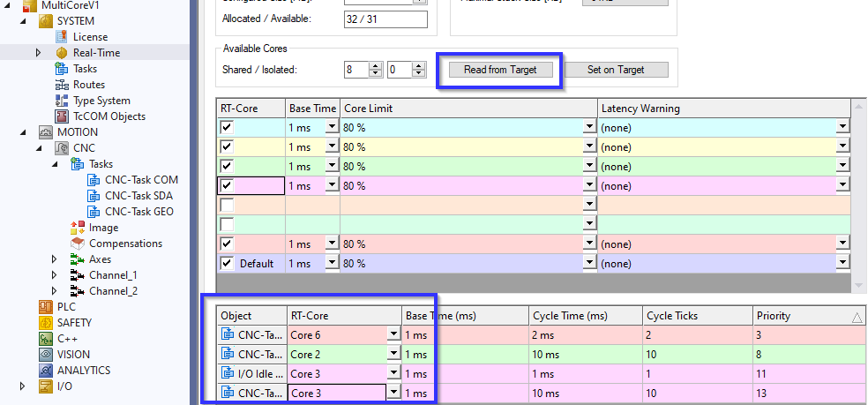The width and height of the screenshot is (868, 405).
Task: Collapse the MOTION tree node
Action: pyautogui.click(x=23, y=132)
